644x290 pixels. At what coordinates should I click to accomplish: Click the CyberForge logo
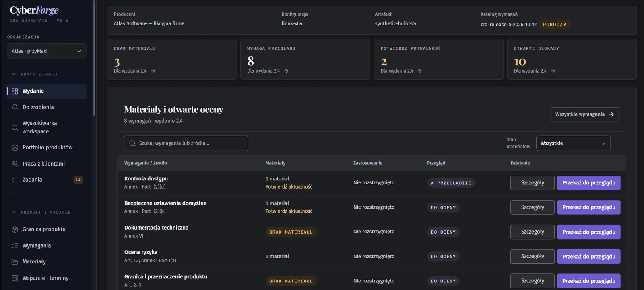(x=34, y=10)
